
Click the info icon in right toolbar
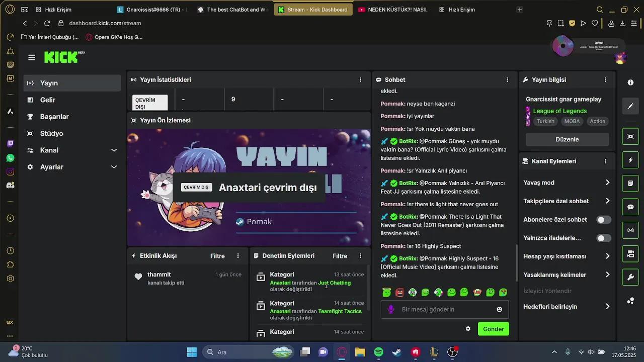630,82
